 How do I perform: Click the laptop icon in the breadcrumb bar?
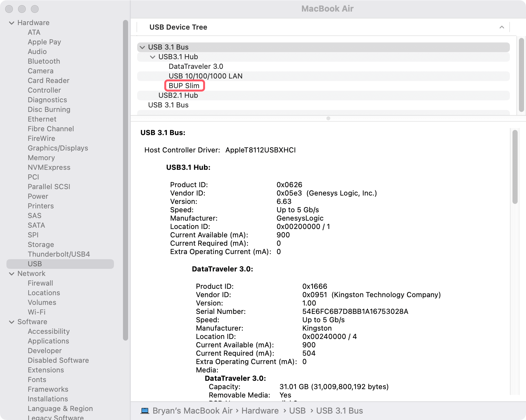click(x=145, y=411)
